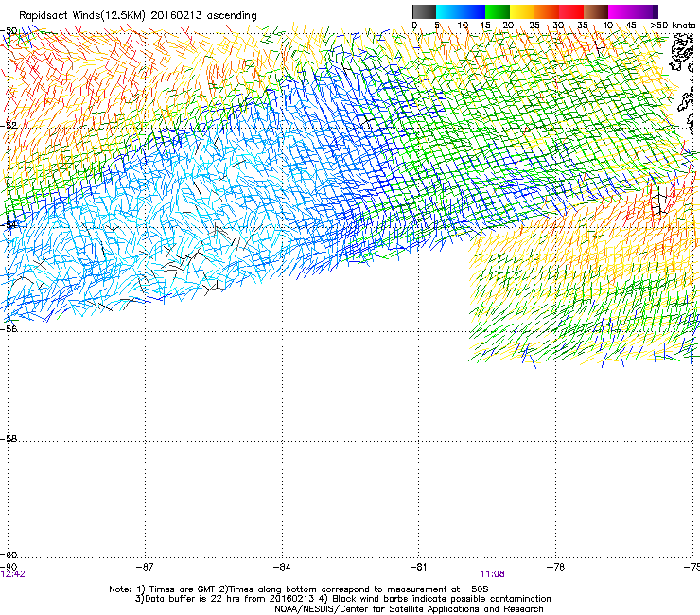The width and height of the screenshot is (700, 615).
Task: Click the gray 0-5 knots legend swatch
Action: tap(424, 11)
